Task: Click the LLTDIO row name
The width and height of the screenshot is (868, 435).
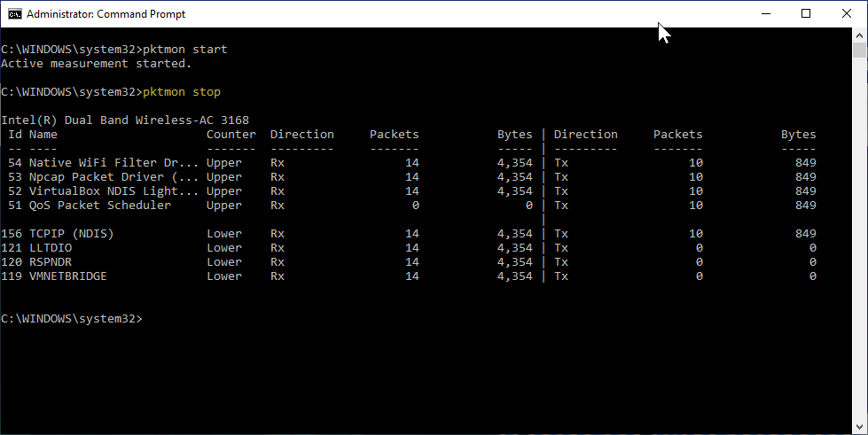Action: tap(50, 248)
